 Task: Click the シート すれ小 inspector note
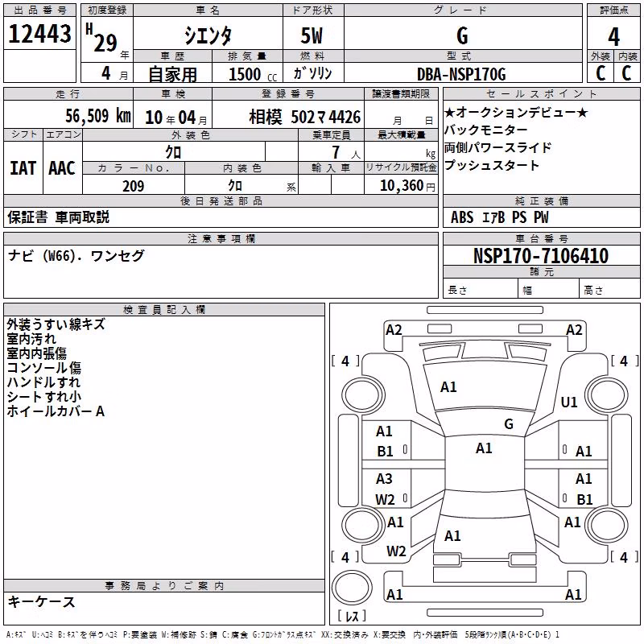point(44,396)
